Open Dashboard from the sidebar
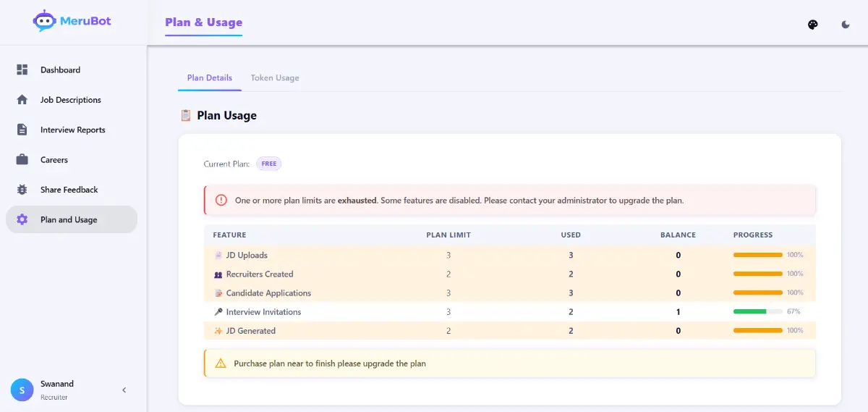The height and width of the screenshot is (412, 868). coord(72,70)
